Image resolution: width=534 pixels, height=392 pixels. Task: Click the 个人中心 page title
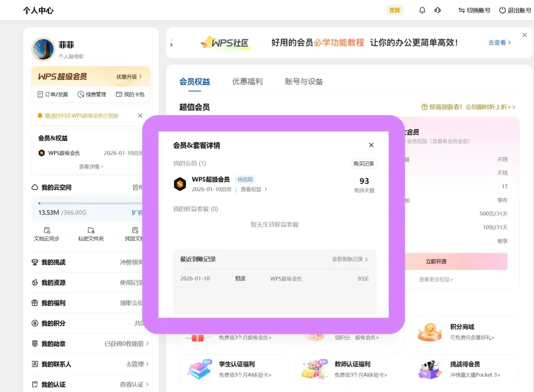38,10
